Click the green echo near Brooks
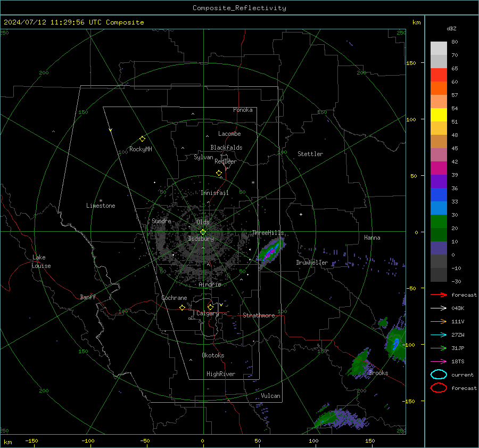This screenshot has width=479, height=448. (x=359, y=363)
